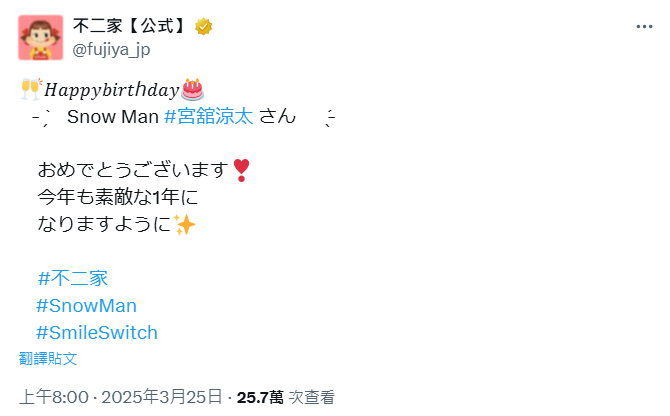The width and height of the screenshot is (670, 416).
Task: Click the red heart exclamation emoji
Action: [241, 170]
